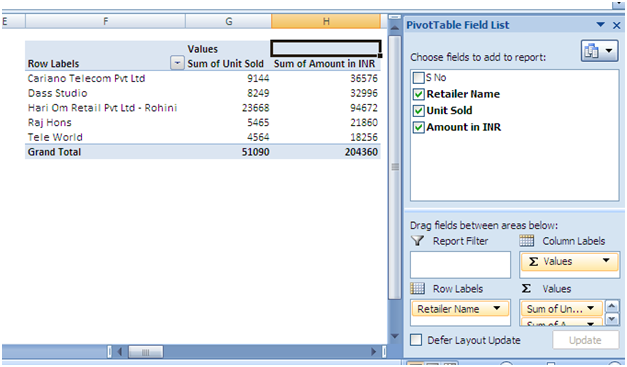Viewport: 627px width, 367px height.
Task: Open the PivotTable Field List pane options arrow
Action: [x=601, y=25]
